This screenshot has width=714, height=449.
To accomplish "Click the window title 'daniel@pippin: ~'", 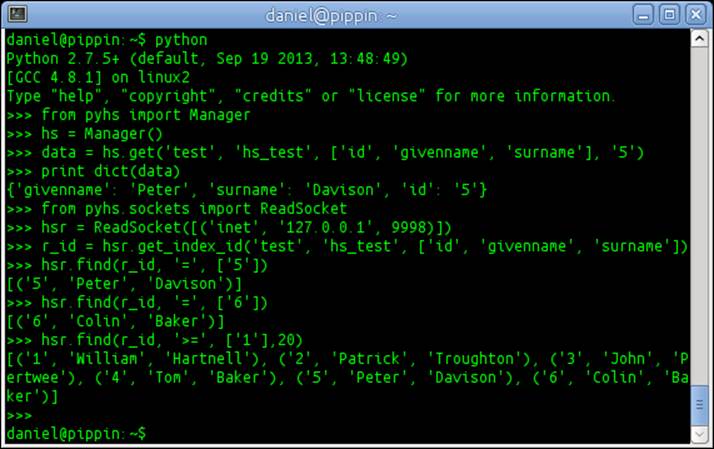I will [x=331, y=16].
